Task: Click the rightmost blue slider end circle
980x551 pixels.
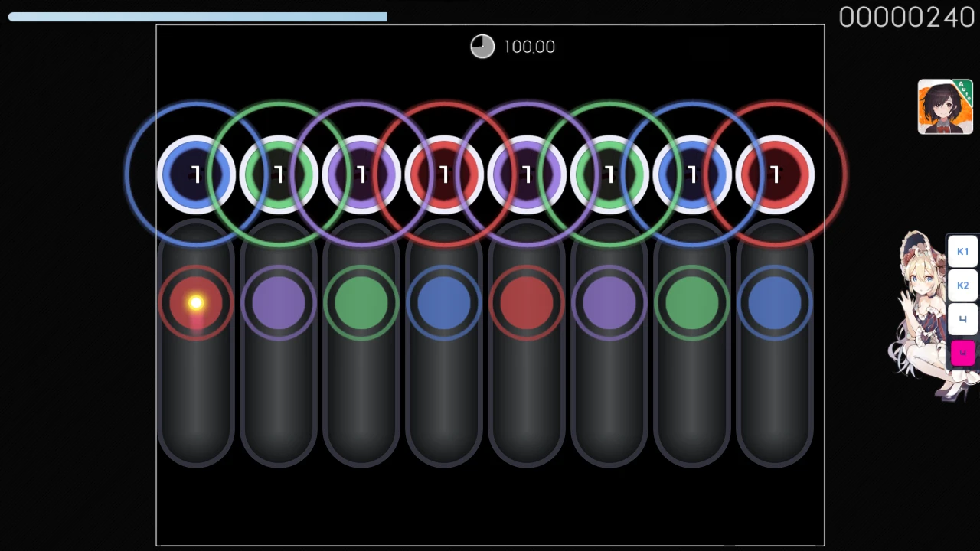Action: tap(775, 303)
